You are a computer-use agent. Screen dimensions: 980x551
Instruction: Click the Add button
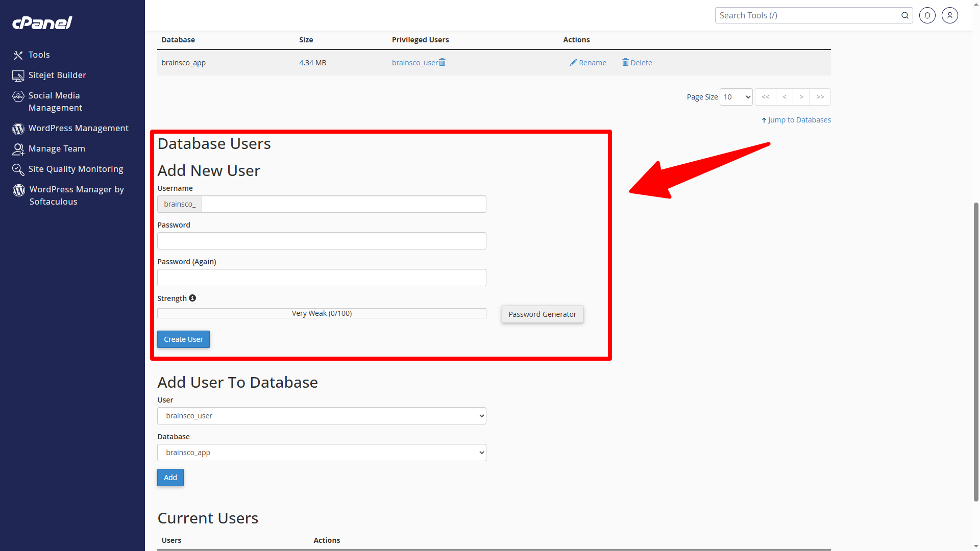(x=170, y=478)
